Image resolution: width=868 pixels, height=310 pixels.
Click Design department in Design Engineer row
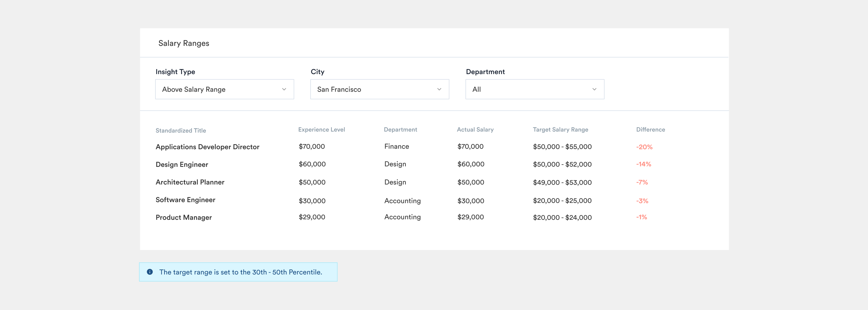(395, 164)
